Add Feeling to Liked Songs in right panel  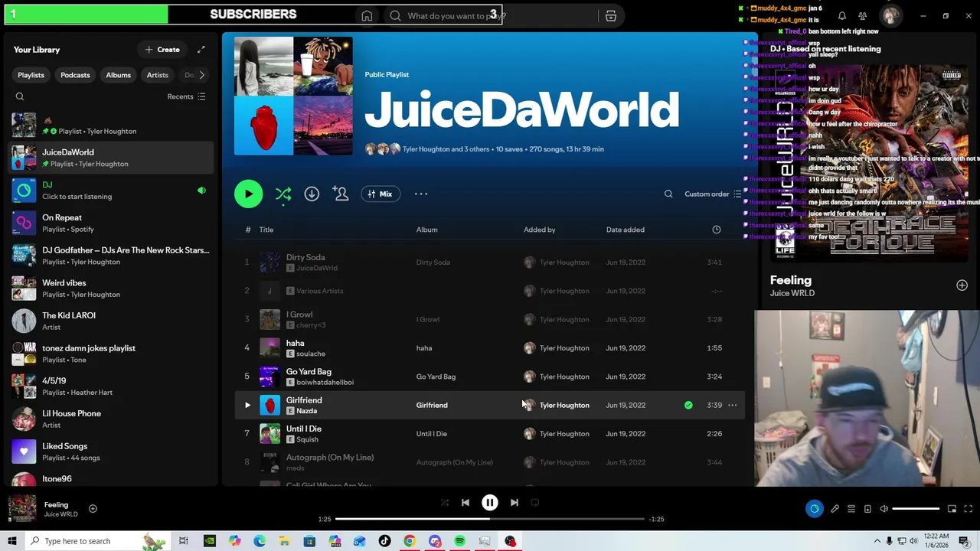(x=962, y=285)
